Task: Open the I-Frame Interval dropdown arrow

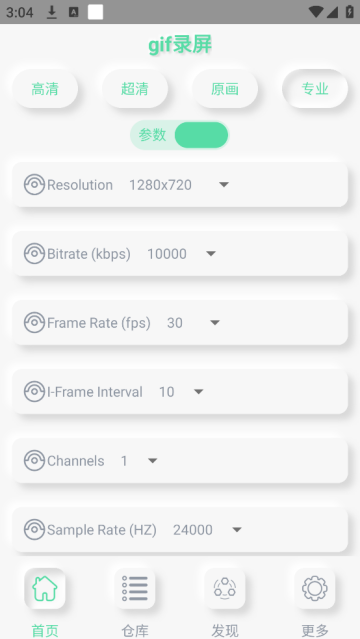Action: (x=199, y=392)
